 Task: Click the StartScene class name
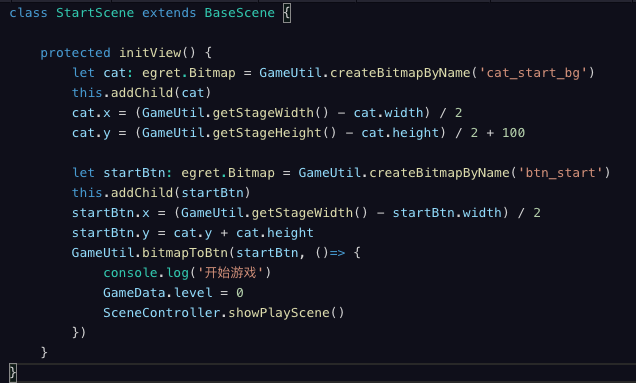(x=95, y=13)
